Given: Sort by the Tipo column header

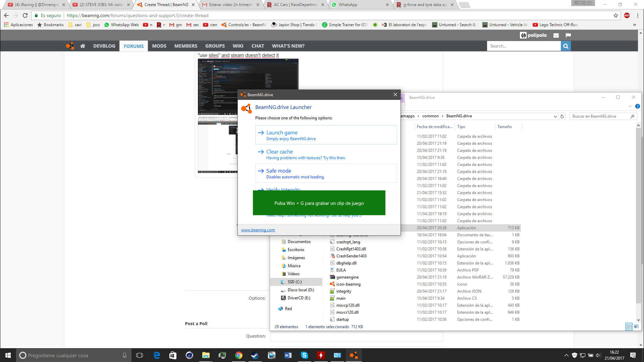Looking at the screenshot, I should click(x=475, y=127).
